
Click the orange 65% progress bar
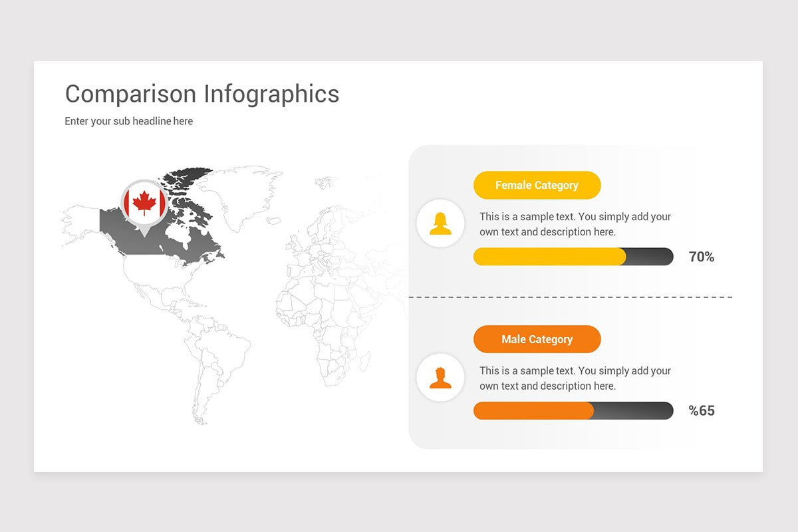coord(573,411)
